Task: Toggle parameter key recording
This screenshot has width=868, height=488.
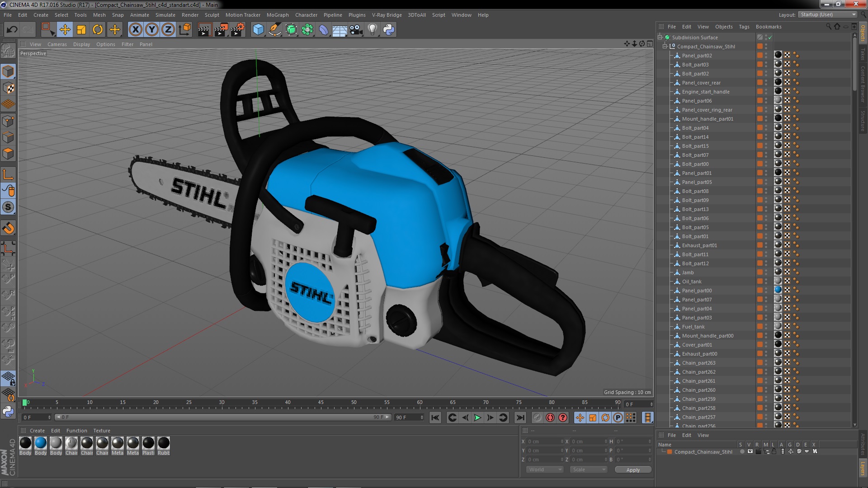Action: (x=618, y=418)
